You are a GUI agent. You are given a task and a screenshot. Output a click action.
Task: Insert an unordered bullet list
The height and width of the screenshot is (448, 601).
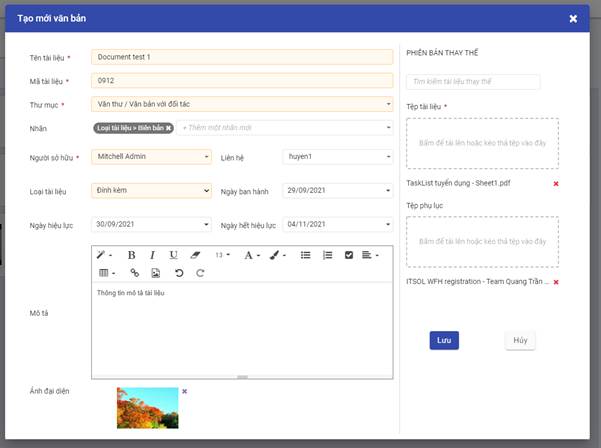(306, 255)
